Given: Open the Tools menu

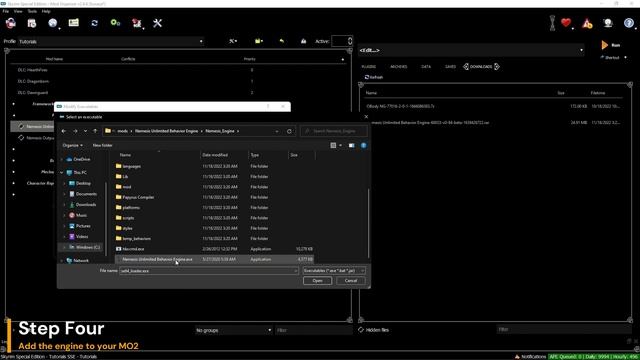Looking at the screenshot, I should tap(32, 11).
